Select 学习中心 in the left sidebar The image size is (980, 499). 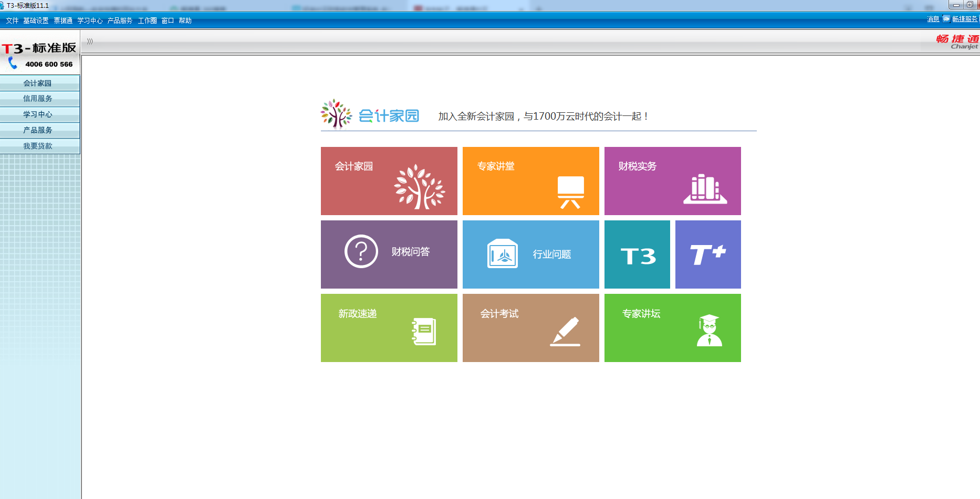click(x=40, y=114)
